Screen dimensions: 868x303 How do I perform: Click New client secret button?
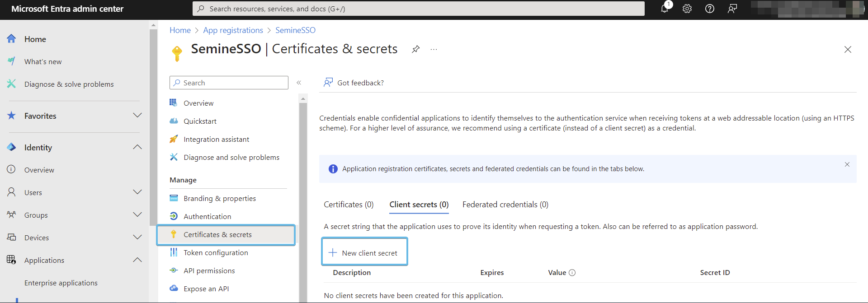(x=364, y=253)
